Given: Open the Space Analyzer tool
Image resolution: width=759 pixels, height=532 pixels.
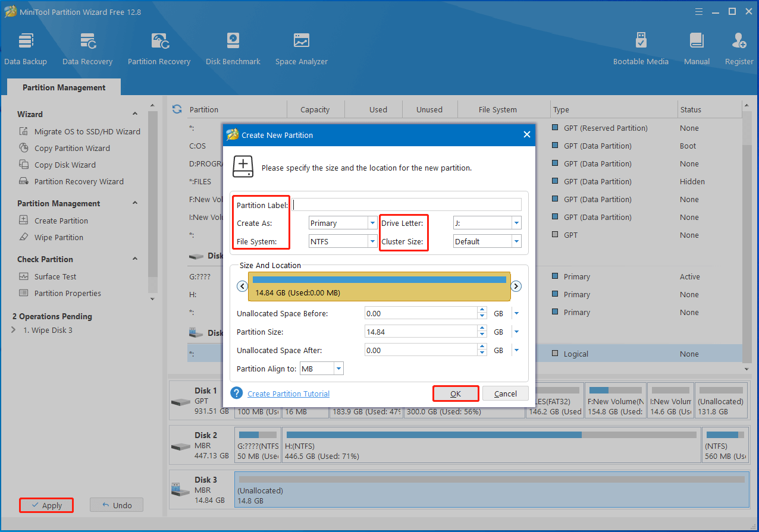Looking at the screenshot, I should point(302,49).
